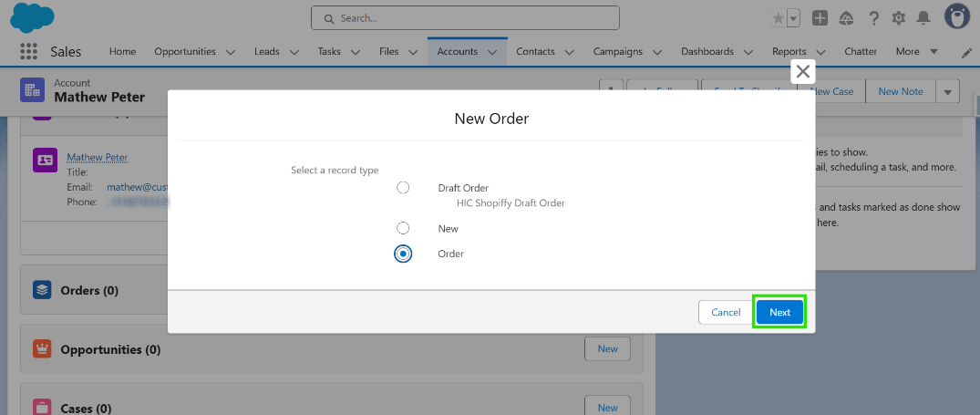Click in the global Search box
Viewport: 980px width, 415px height.
coord(465,18)
